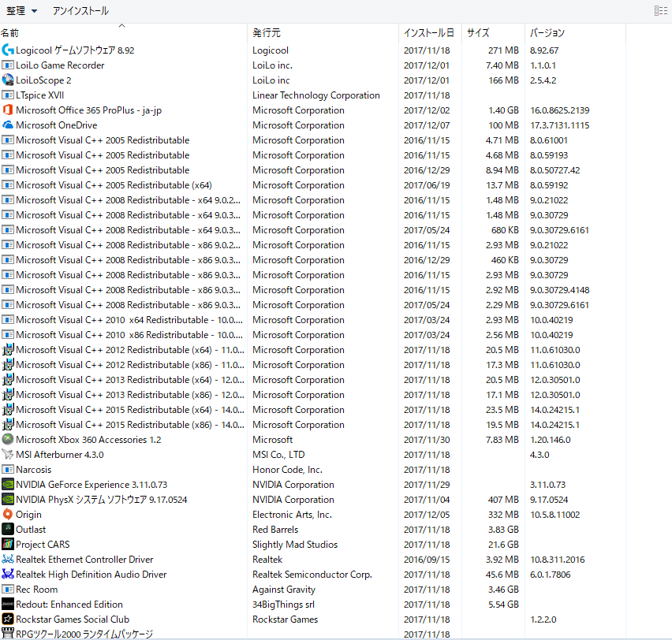Click publisher 34BigThings srl
This screenshot has height=640, width=672.
pyautogui.click(x=283, y=605)
